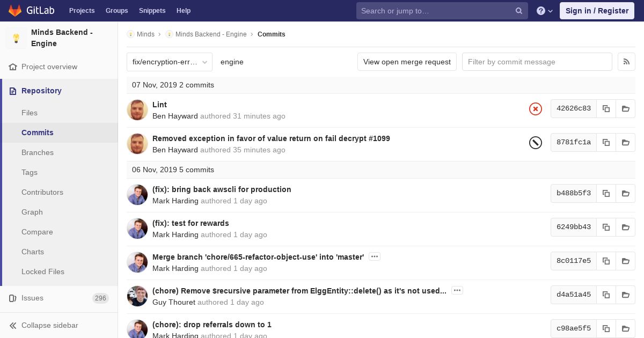Open Project overview in the sidebar
This screenshot has width=644, height=338.
(49, 67)
